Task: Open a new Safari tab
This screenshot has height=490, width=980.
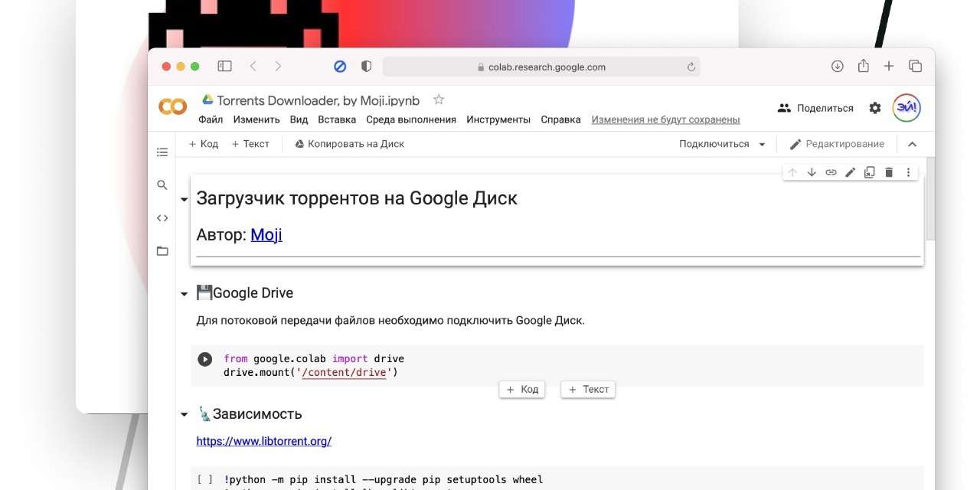Action: coord(889,67)
